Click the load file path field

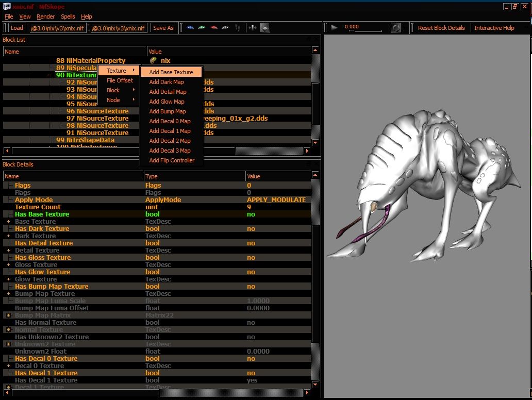(58, 28)
